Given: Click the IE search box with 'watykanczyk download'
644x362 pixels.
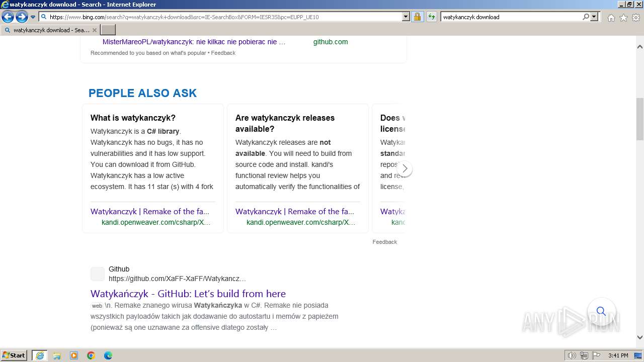Looking at the screenshot, I should tap(511, 17).
